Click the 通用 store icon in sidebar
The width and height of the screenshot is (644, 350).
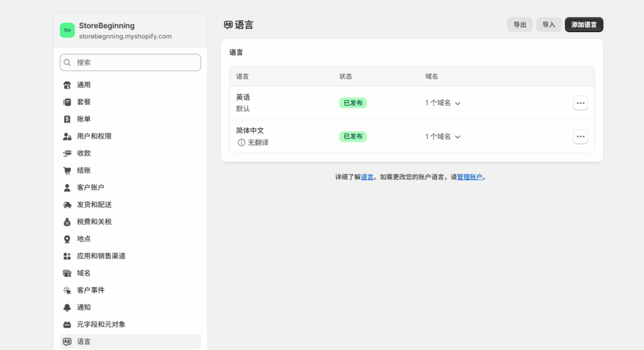pyautogui.click(x=67, y=85)
